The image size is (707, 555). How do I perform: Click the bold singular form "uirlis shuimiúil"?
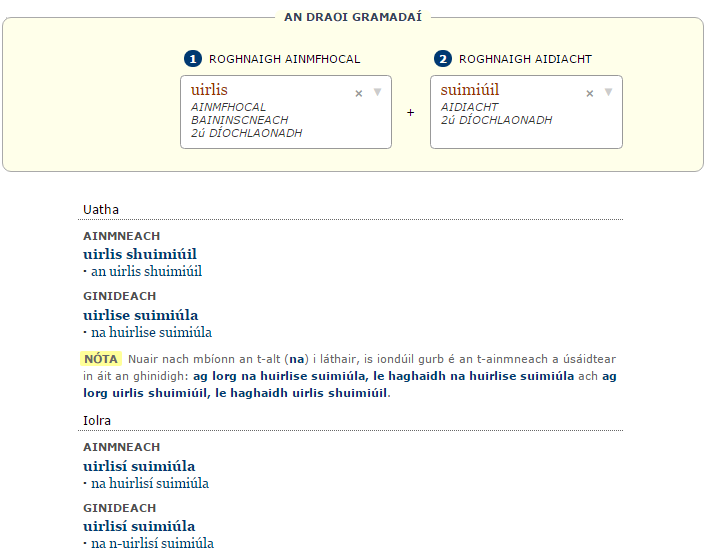140,254
